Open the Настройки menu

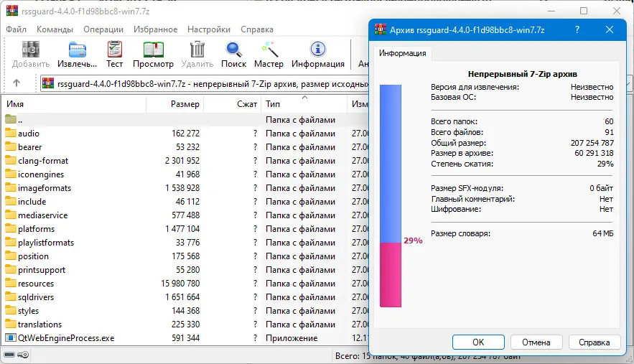coord(209,29)
